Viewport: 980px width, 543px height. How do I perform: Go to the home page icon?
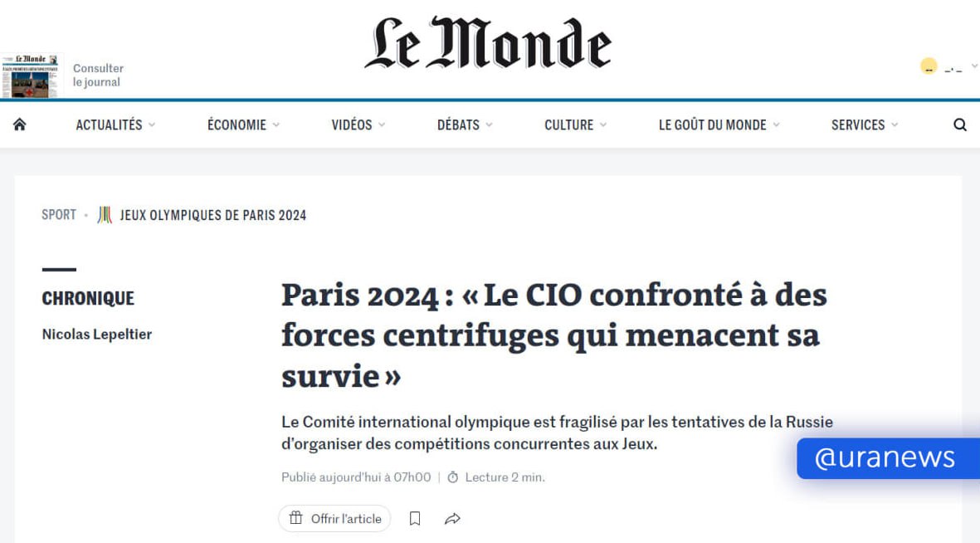(19, 125)
